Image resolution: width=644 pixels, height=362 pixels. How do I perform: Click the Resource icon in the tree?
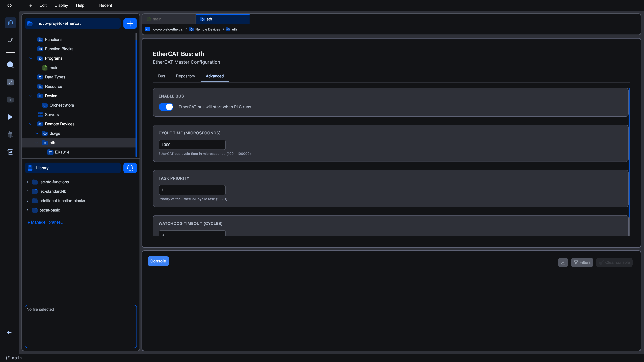(x=40, y=86)
